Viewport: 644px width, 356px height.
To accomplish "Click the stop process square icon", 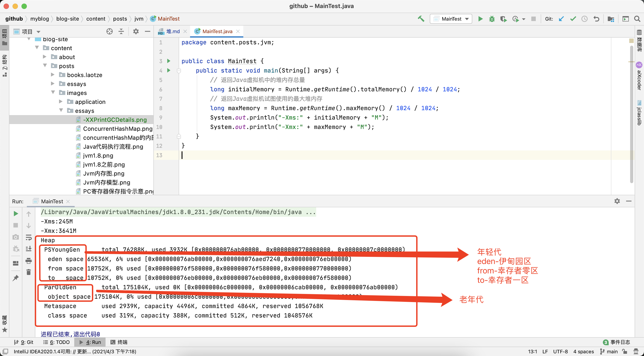I will [x=533, y=19].
